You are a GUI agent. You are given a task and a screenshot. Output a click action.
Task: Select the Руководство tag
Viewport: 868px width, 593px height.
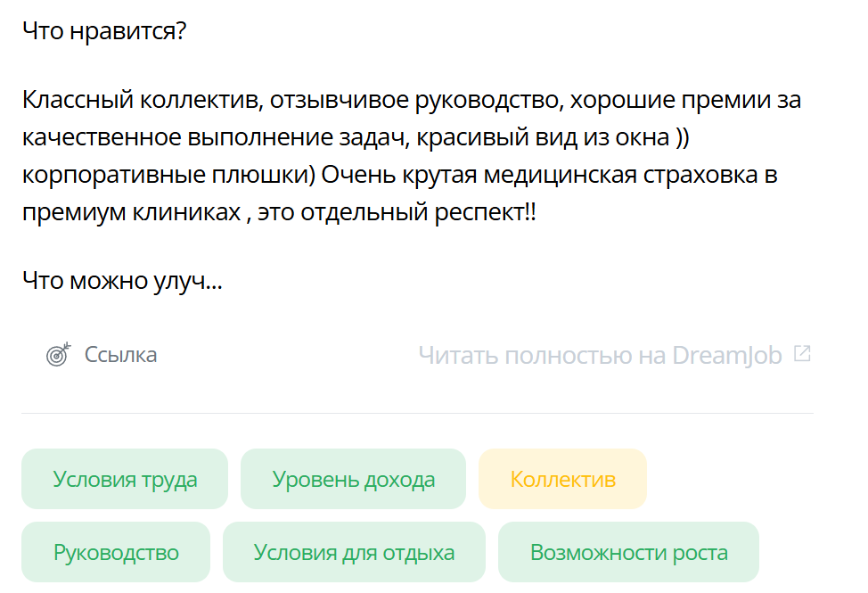pos(116,552)
